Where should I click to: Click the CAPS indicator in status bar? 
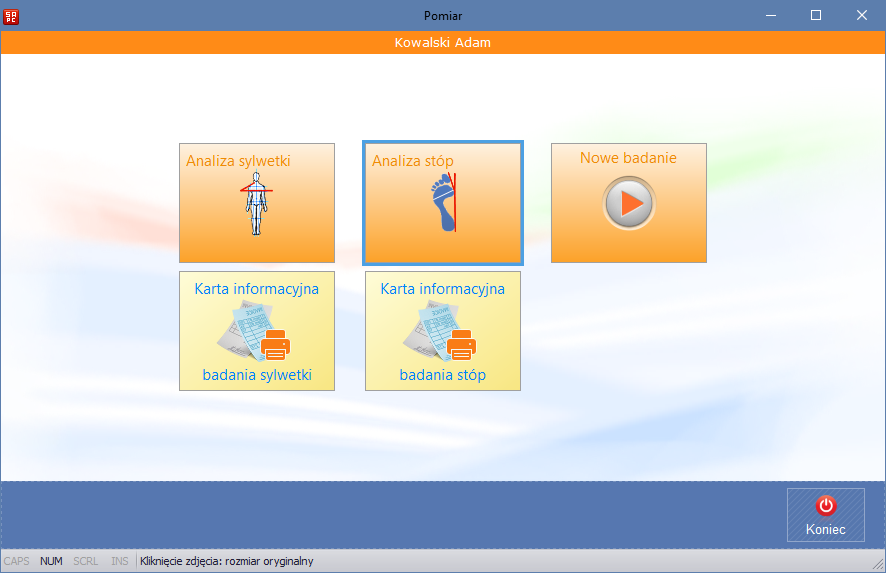tap(17, 561)
